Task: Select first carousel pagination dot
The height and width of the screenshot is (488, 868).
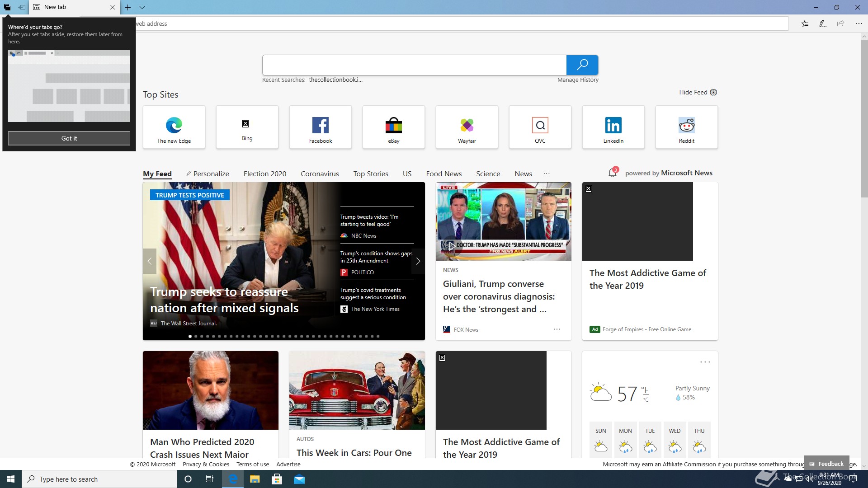Action: click(x=190, y=336)
